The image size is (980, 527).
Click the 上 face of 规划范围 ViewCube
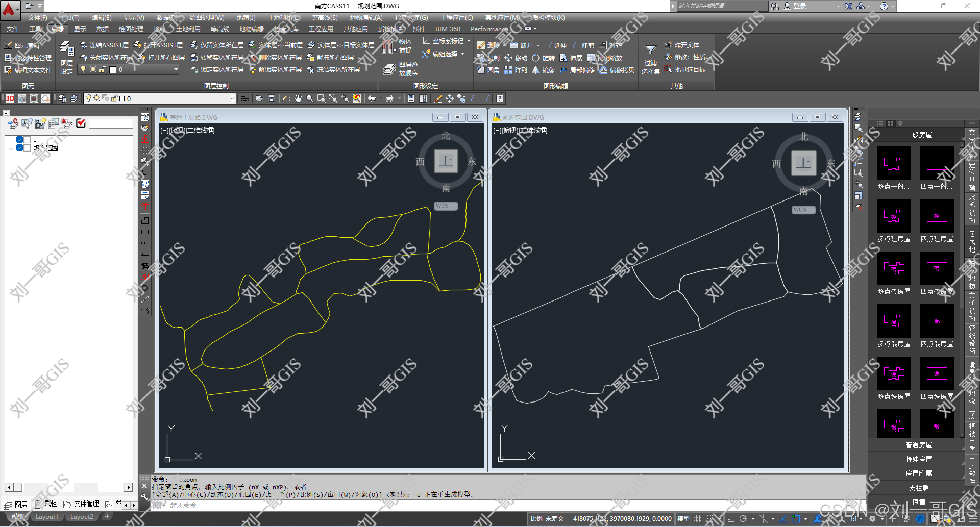click(803, 163)
